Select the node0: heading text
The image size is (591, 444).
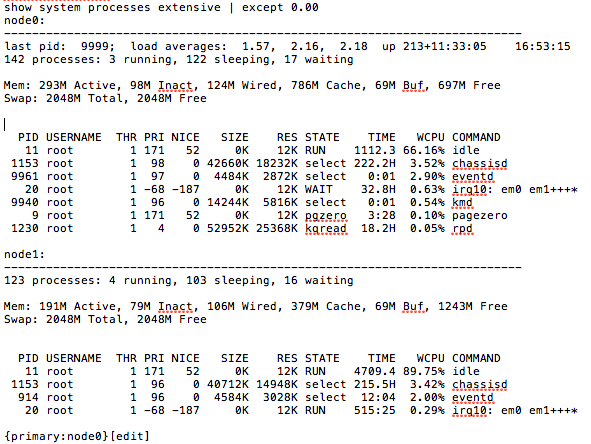click(24, 20)
